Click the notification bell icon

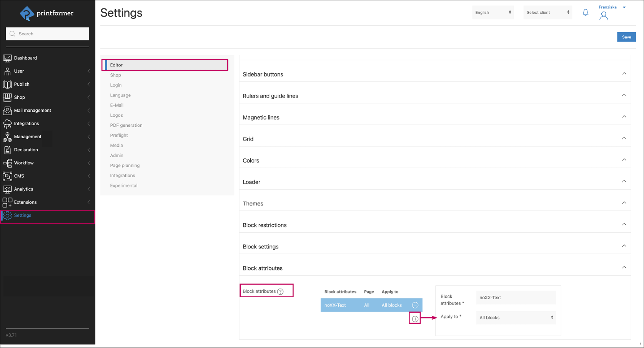click(x=585, y=13)
